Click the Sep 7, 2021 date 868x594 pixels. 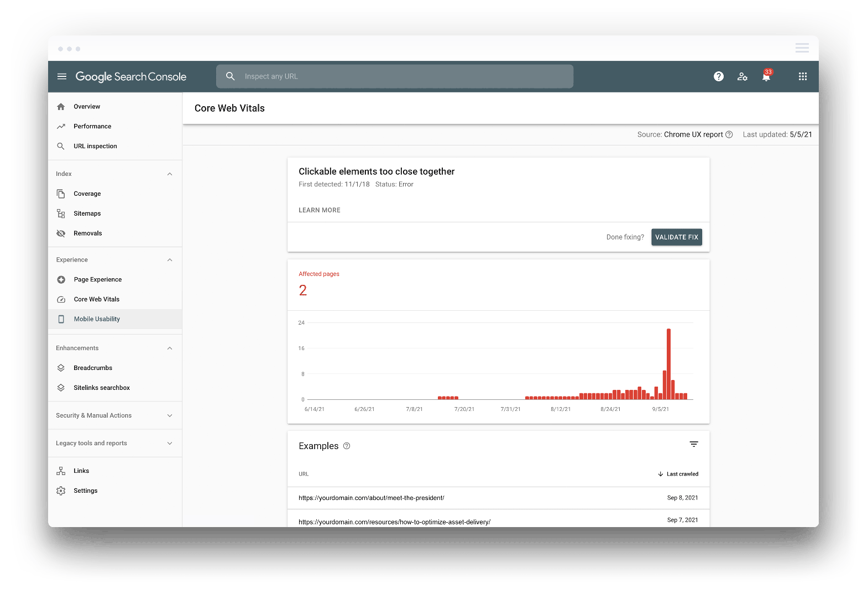pyautogui.click(x=682, y=520)
